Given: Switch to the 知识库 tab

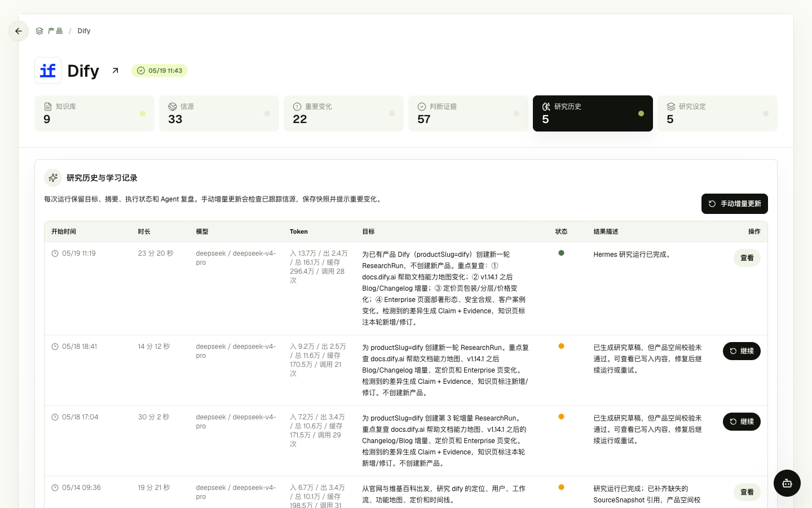Looking at the screenshot, I should 94,113.
